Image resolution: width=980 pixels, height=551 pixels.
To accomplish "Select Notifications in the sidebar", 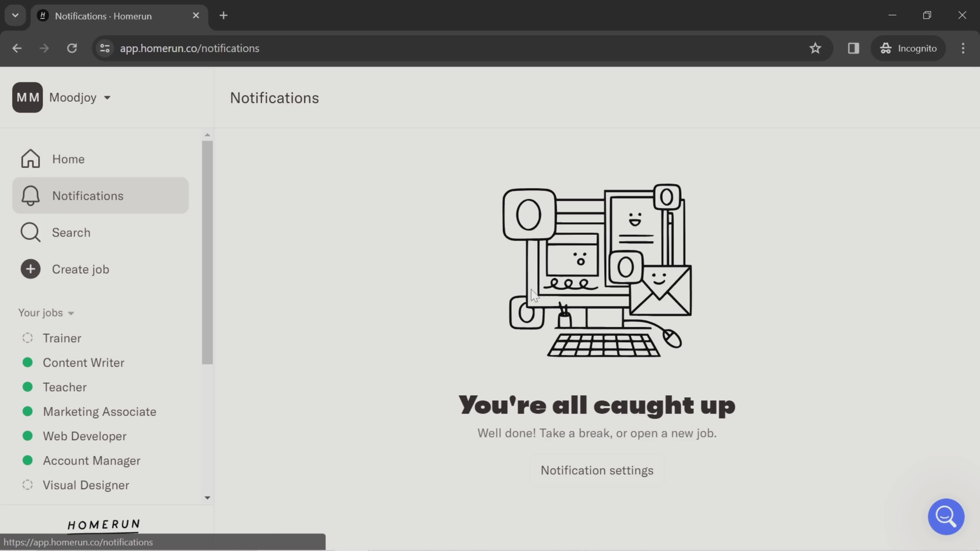I will coord(101,195).
